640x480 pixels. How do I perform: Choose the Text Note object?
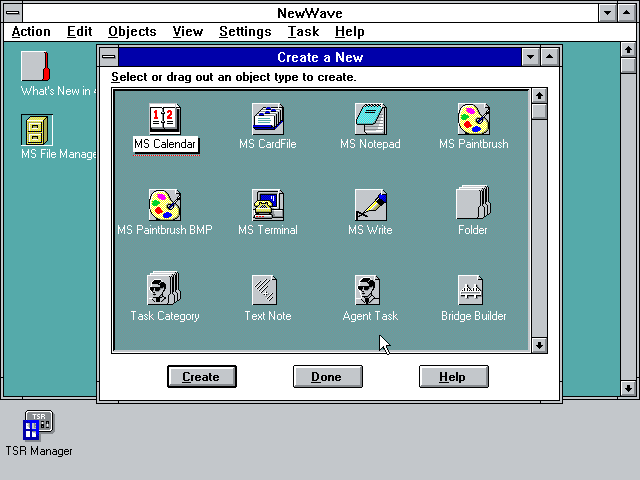point(264,290)
